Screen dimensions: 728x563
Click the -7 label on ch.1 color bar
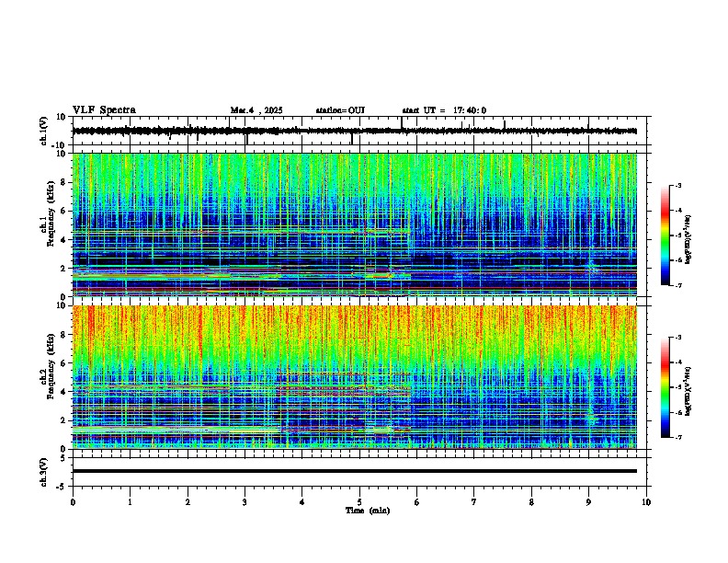coord(677,285)
